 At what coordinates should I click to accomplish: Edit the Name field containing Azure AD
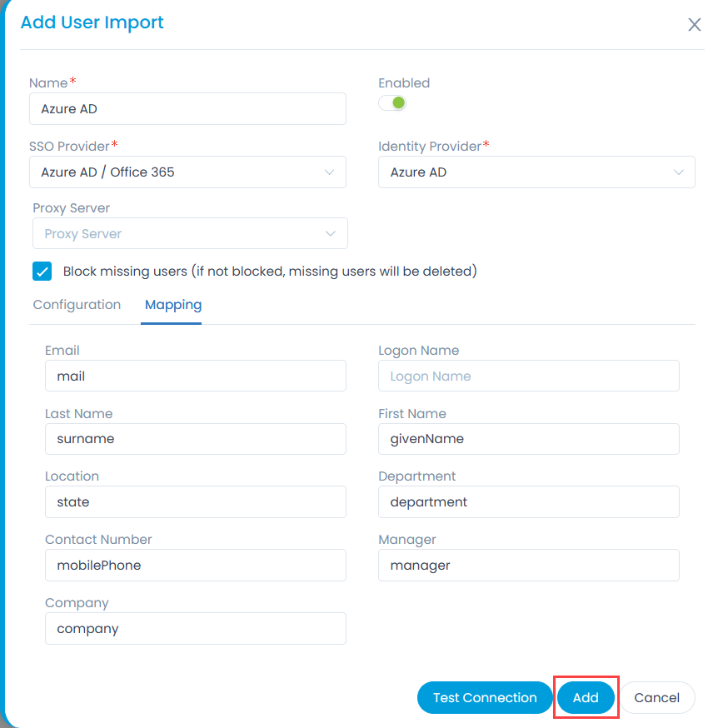point(187,108)
